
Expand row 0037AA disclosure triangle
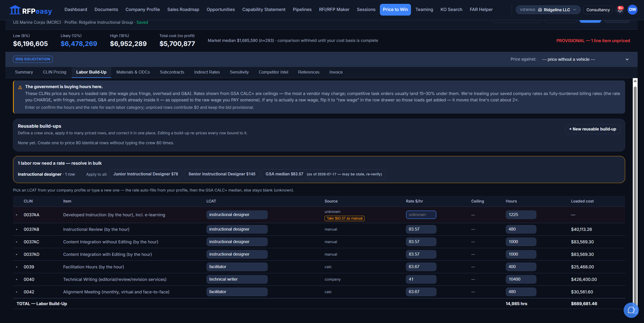(17, 215)
